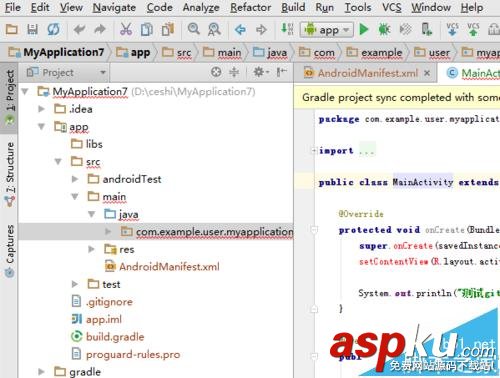Click the Cut scissors icon
This screenshot has height=378, width=500.
click(x=126, y=30)
